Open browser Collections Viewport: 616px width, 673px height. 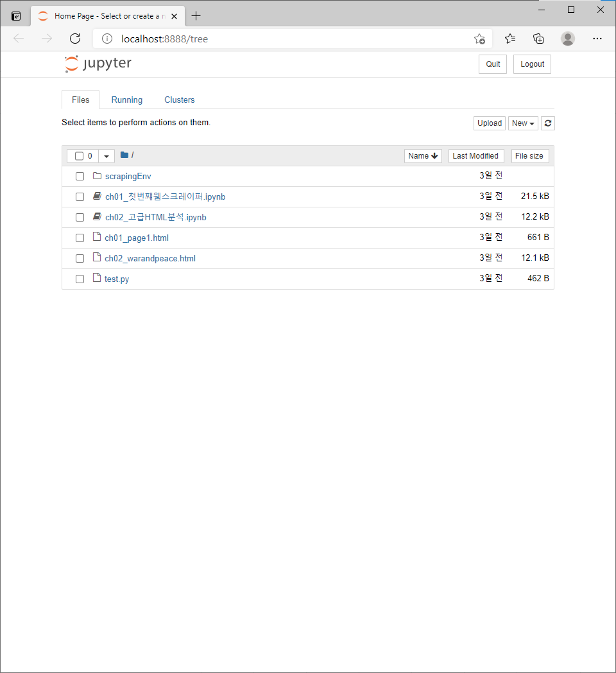click(538, 39)
